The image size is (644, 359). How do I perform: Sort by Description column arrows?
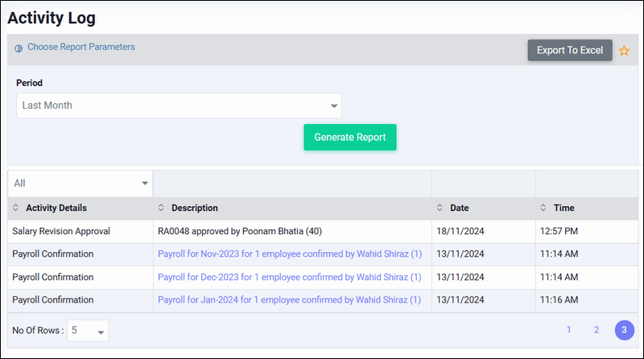tap(161, 208)
